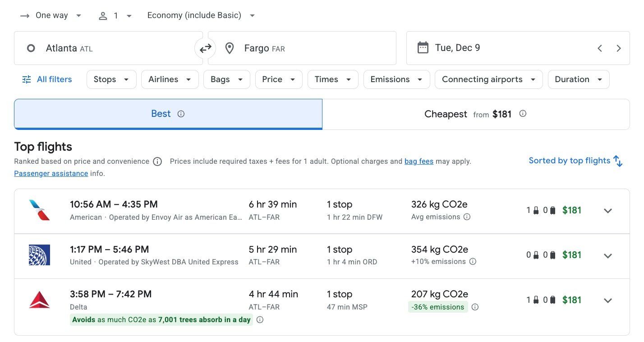Expand the Delta flight details chevron
The width and height of the screenshot is (644, 342).
coord(608,300)
